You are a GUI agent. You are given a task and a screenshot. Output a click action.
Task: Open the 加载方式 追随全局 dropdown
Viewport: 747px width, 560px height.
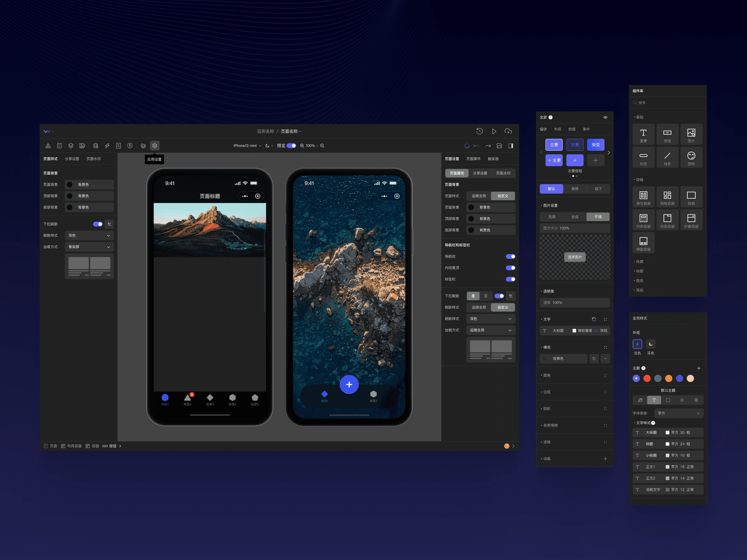click(491, 330)
